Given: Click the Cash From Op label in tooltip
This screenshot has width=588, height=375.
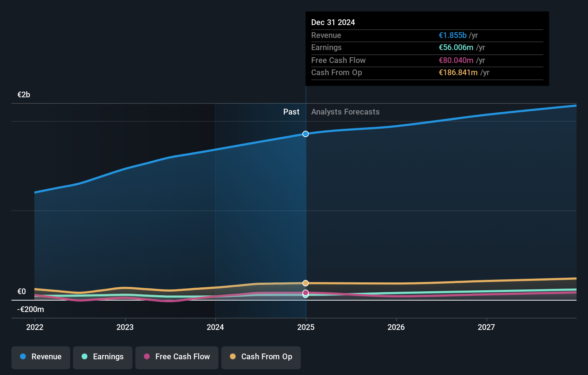Looking at the screenshot, I should click(x=337, y=72).
